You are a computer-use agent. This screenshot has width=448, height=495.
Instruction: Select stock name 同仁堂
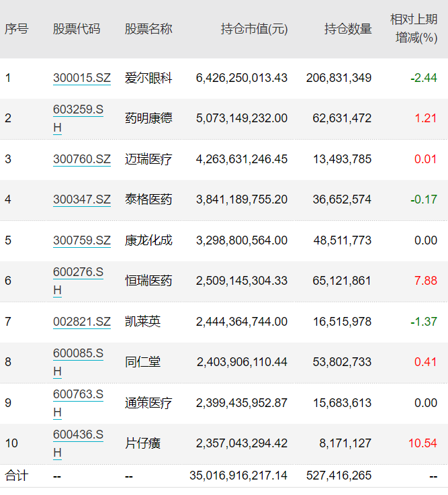[x=142, y=362]
